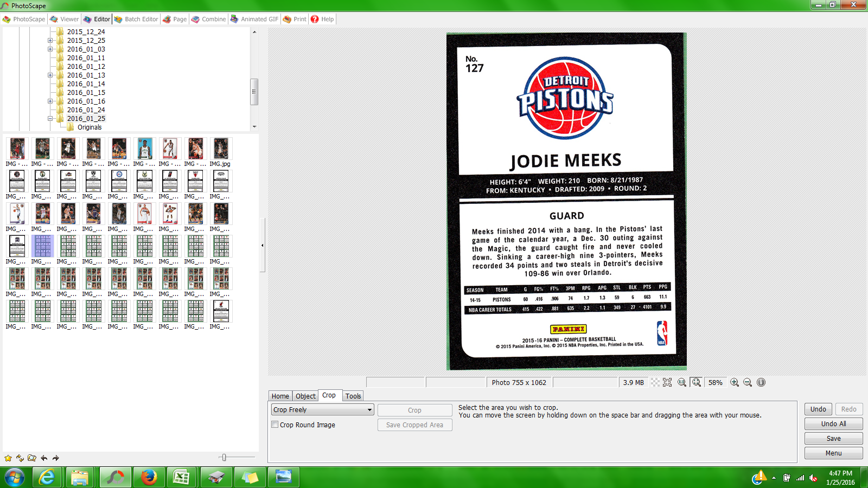Select the Originals subfolder
Screen dimensions: 868x488
pos(90,127)
